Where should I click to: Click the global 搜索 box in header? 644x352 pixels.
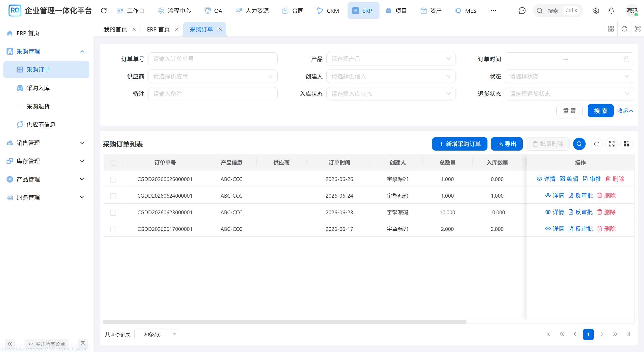tap(558, 11)
